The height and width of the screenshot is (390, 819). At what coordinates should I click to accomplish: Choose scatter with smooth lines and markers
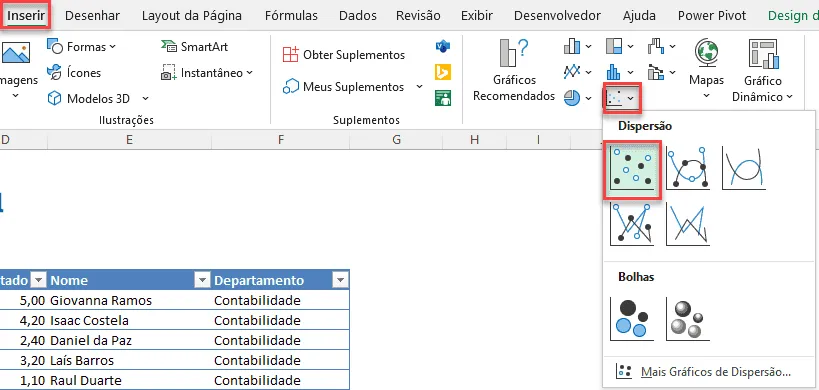pos(688,168)
